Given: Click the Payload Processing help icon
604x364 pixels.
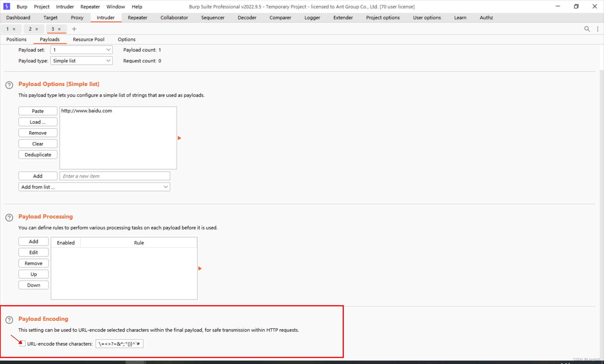Looking at the screenshot, I should [9, 218].
